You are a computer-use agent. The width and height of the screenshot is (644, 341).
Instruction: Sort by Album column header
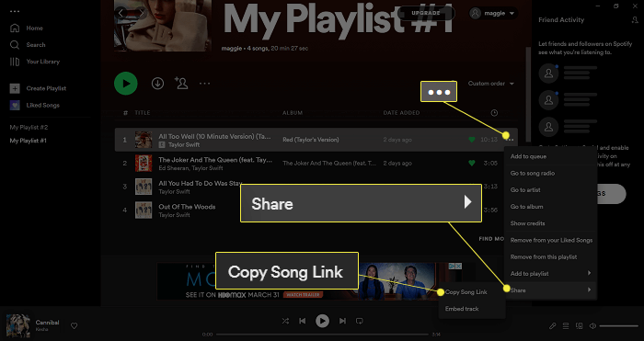tap(293, 113)
